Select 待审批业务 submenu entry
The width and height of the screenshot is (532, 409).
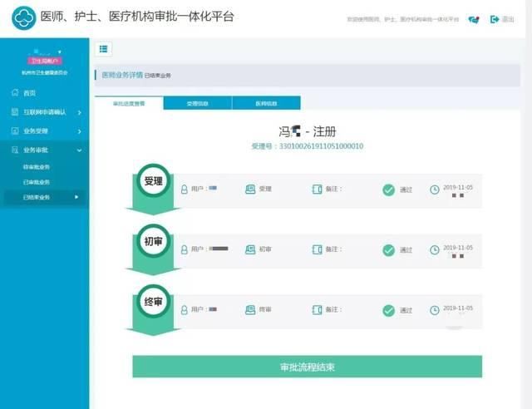(37, 167)
